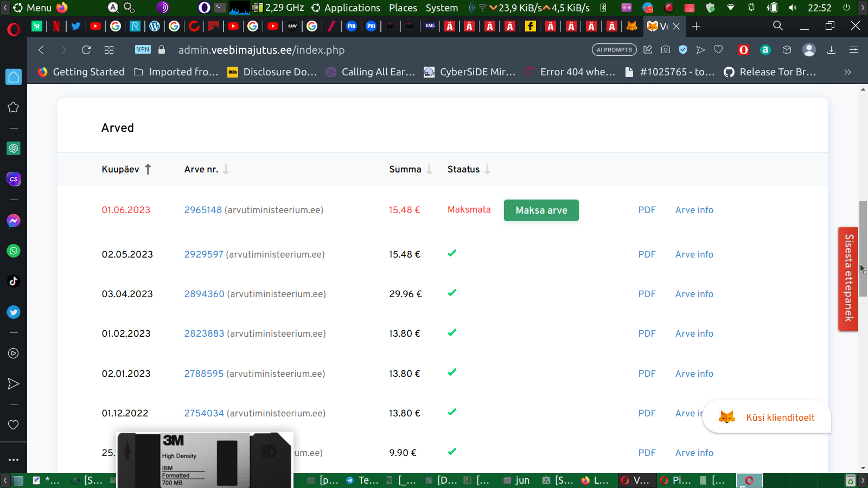Click the green Maksa arve button
The height and width of the screenshot is (488, 868).
tap(541, 210)
